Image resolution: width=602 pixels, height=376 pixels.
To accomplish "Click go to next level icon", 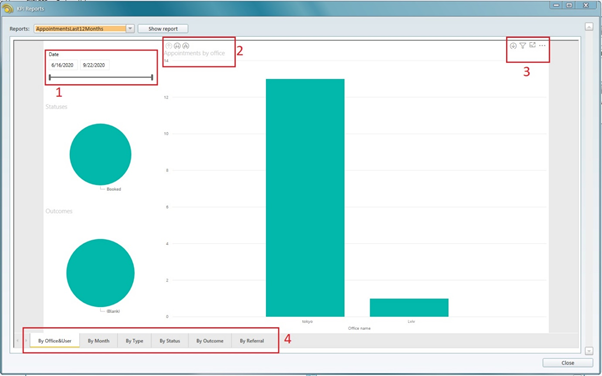I will tap(177, 46).
